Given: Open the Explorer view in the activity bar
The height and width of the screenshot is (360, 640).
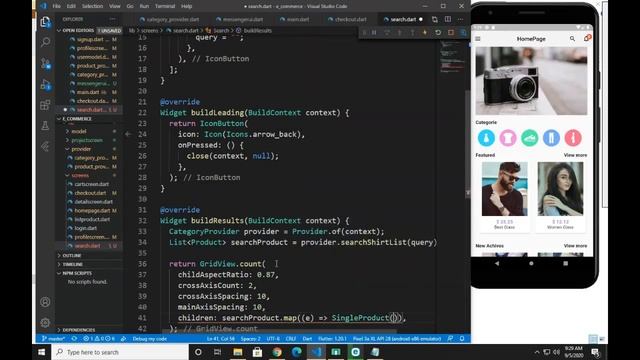Looking at the screenshot, I should click(45, 22).
